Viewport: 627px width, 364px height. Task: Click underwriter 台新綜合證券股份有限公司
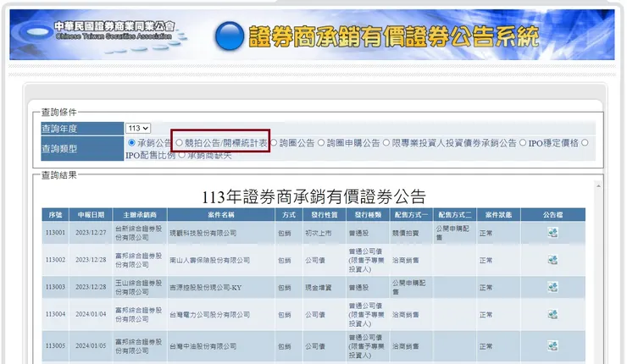tap(138, 233)
